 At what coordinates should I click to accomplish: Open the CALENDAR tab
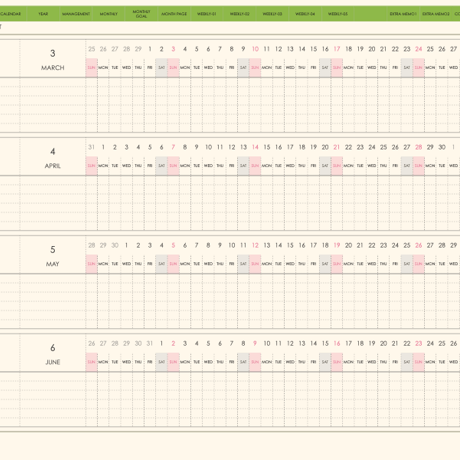point(11,14)
